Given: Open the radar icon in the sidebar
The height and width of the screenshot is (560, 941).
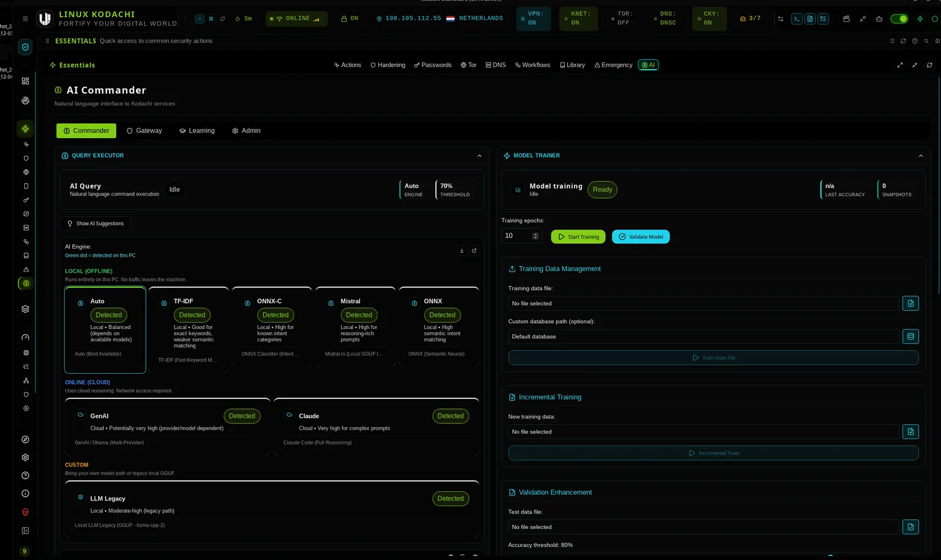Looking at the screenshot, I should pyautogui.click(x=25, y=100).
